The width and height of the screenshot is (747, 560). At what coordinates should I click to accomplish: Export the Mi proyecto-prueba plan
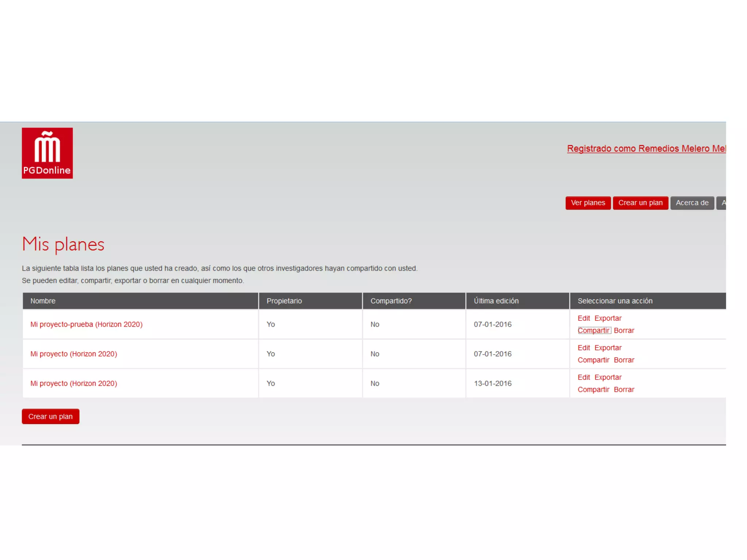608,318
